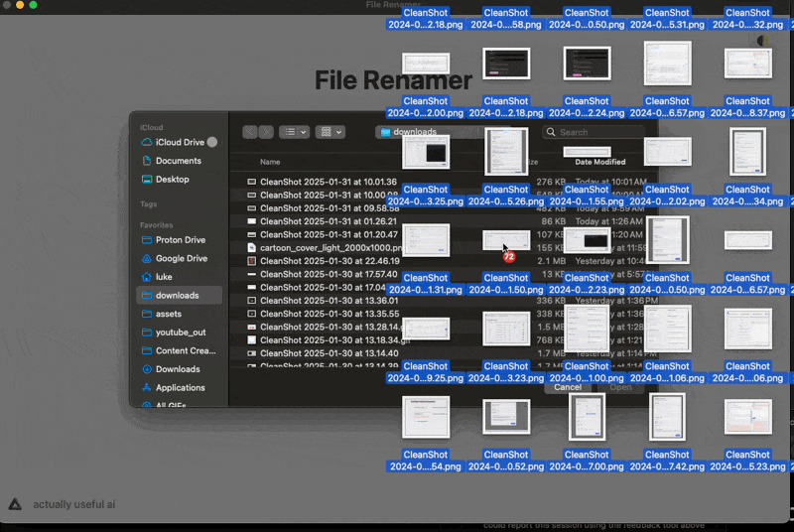
Task: Click thumbnail above CleanShot 2024-0...2.02.png
Action: (x=667, y=151)
